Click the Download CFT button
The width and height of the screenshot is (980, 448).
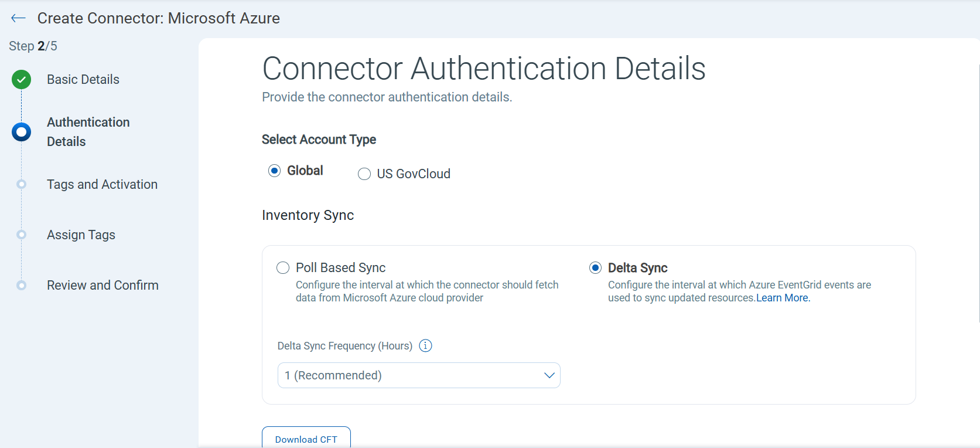[306, 439]
